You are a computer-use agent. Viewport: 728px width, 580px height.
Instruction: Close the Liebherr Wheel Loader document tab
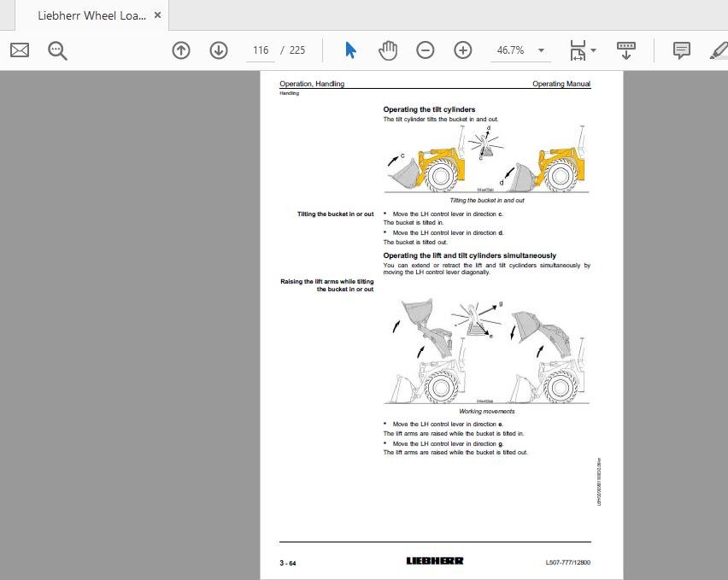[x=156, y=15]
